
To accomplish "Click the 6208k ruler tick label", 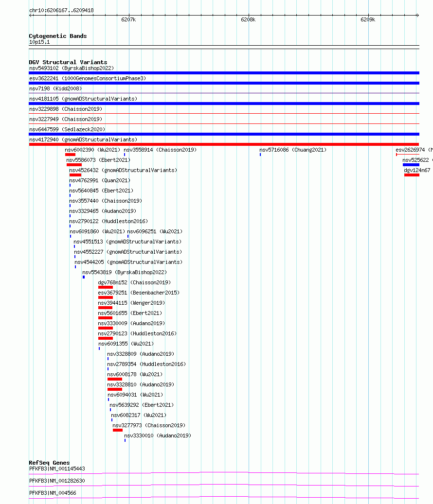I will (x=248, y=19).
